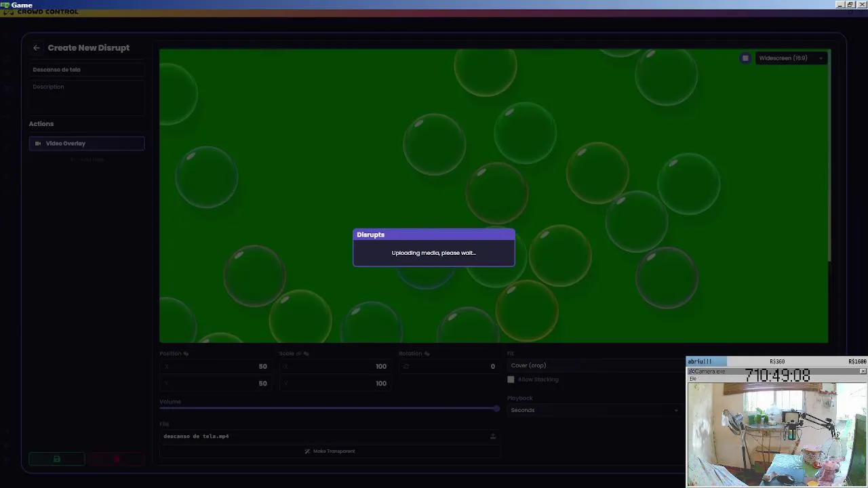Open the Fit dropdown showing Cover (crop)
The width and height of the screenshot is (868, 488).
595,366
